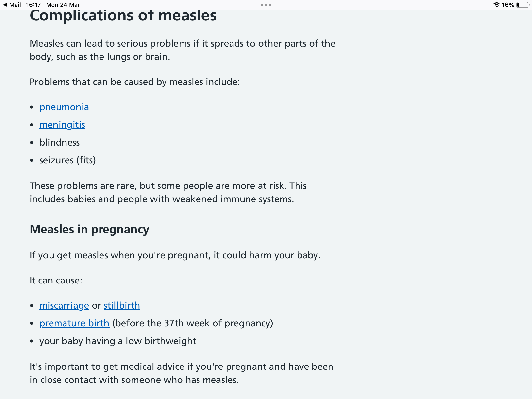Open the pneumonia link

click(x=64, y=107)
